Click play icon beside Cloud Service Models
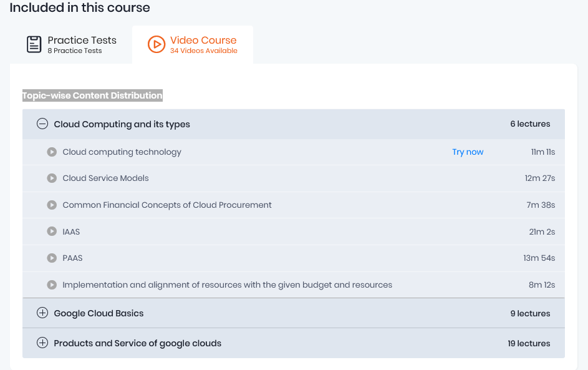Image resolution: width=588 pixels, height=370 pixels. (52, 178)
